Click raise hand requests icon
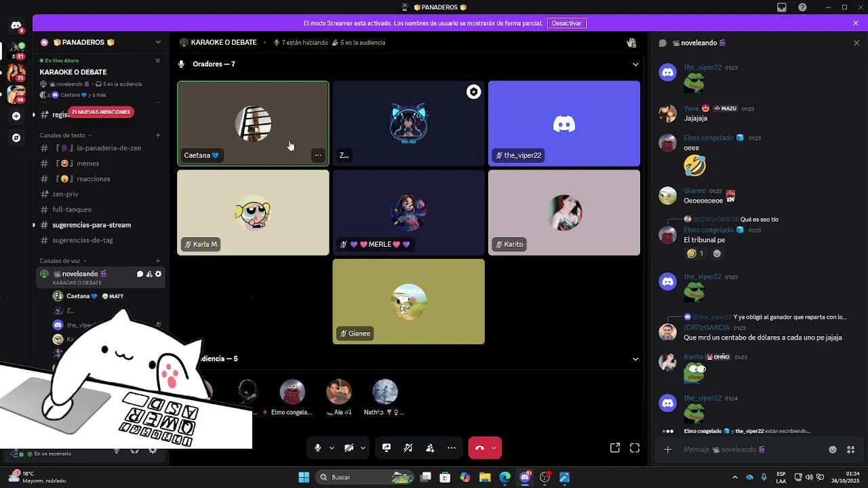This screenshot has width=868, height=488. click(631, 42)
